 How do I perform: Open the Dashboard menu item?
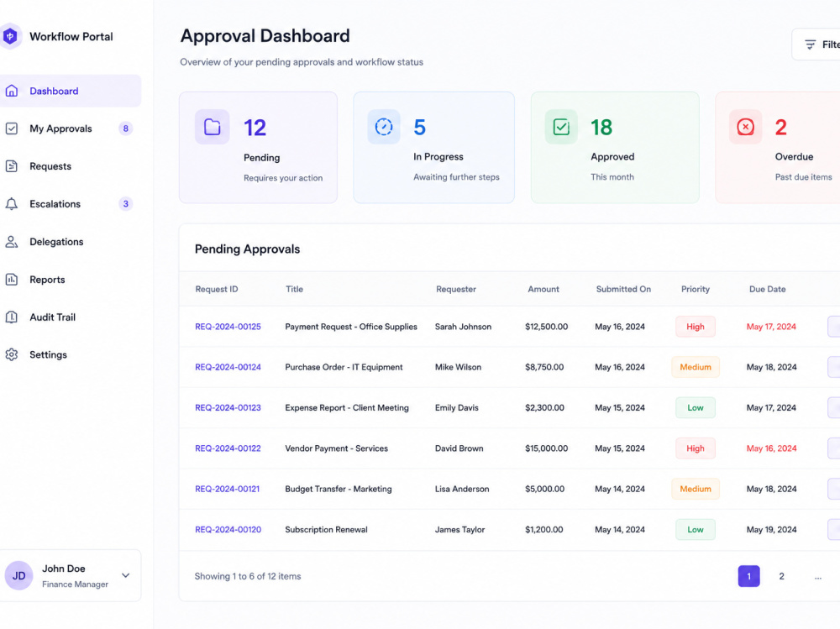click(70, 91)
